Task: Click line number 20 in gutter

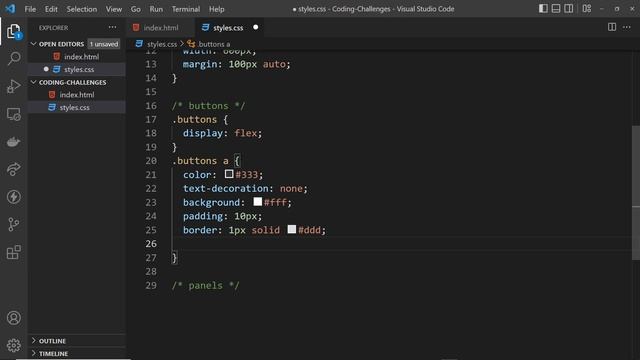Action: click(x=151, y=161)
